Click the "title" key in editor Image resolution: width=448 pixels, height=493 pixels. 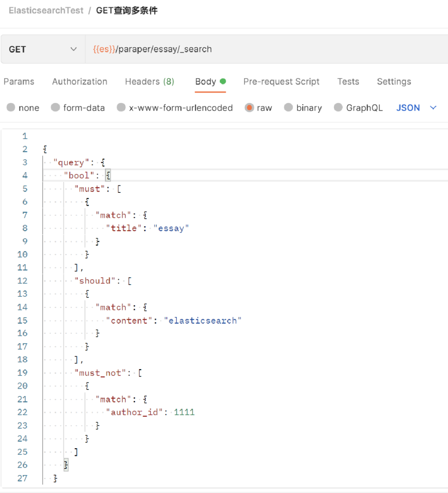pos(124,228)
